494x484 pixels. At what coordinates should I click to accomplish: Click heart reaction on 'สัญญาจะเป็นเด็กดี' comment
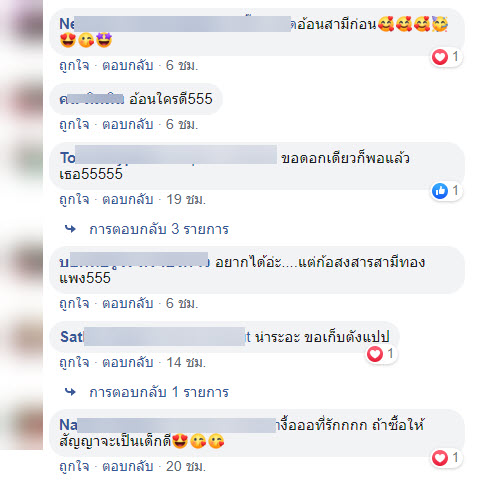(440, 458)
